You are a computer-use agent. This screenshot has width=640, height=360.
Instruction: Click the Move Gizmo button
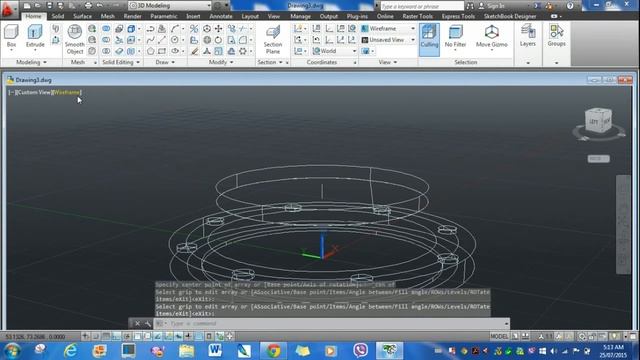tap(491, 36)
